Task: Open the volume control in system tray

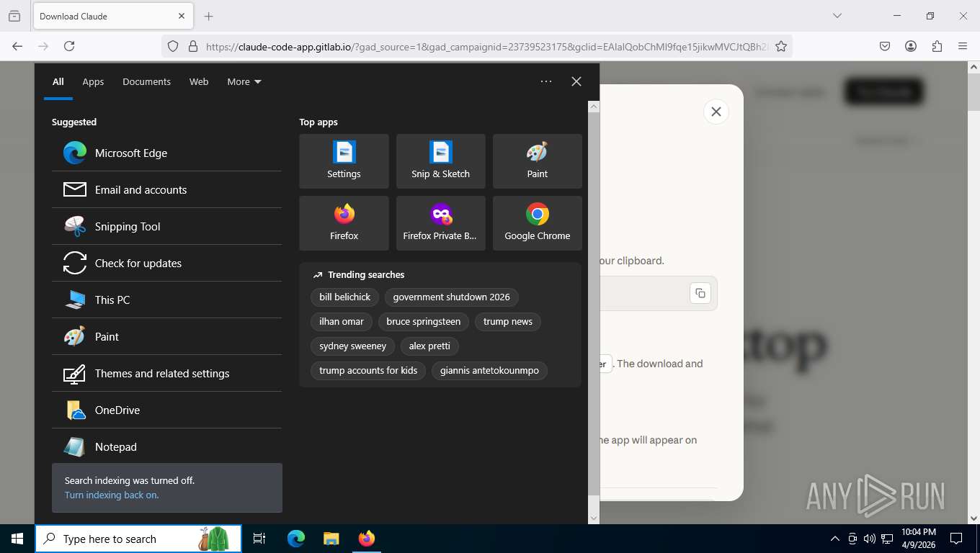Action: click(x=870, y=539)
